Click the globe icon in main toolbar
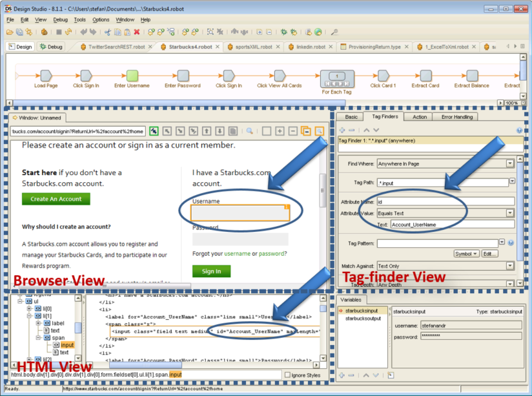The image size is (532, 396). tap(318, 32)
